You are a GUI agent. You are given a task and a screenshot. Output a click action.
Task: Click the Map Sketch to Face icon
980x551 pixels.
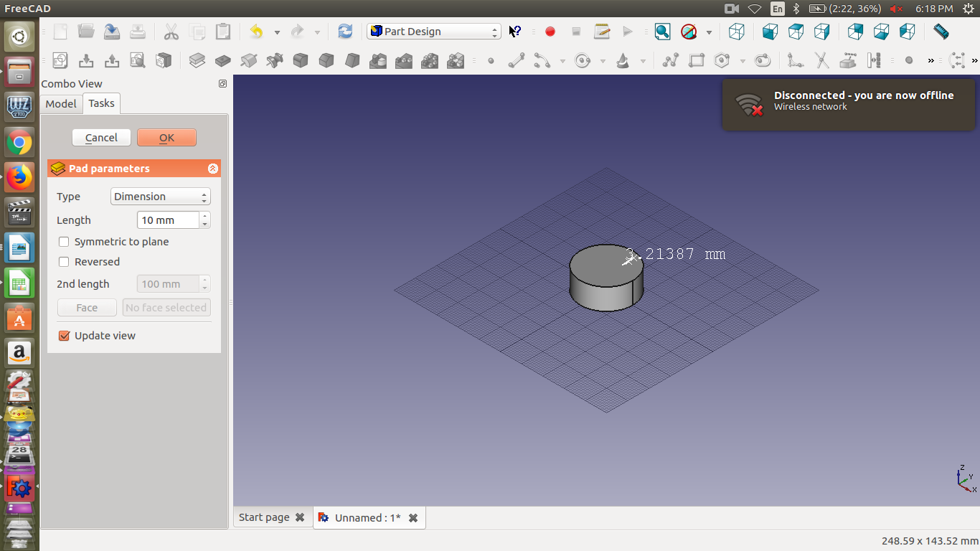coord(164,61)
